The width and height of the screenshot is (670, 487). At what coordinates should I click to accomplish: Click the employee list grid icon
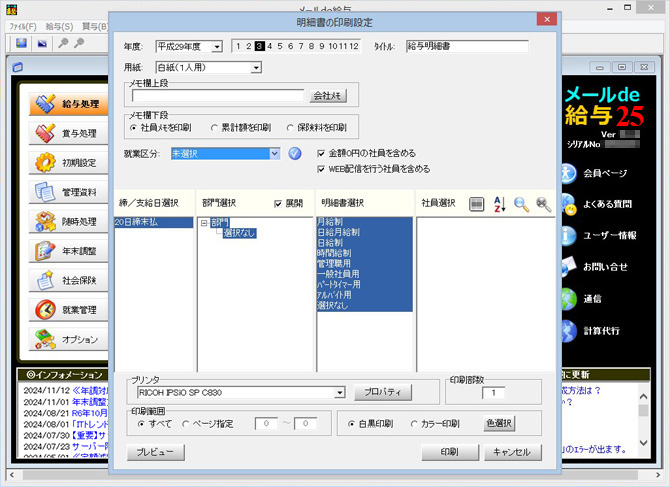[x=476, y=204]
